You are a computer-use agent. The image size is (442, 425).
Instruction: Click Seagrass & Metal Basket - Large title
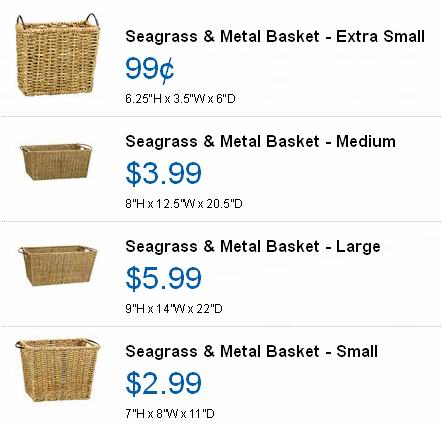point(253,246)
